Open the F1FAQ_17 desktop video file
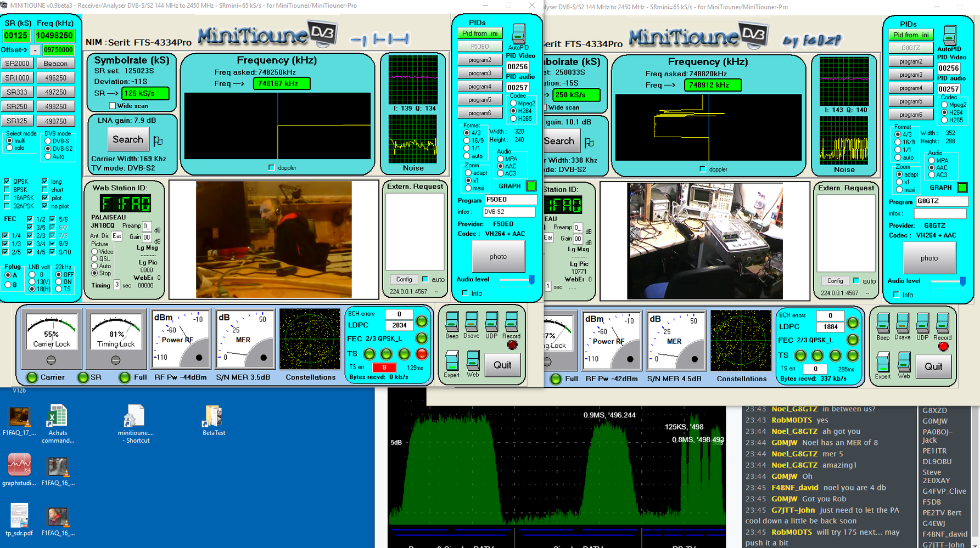The height and width of the screenshot is (548, 980). coord(19,421)
